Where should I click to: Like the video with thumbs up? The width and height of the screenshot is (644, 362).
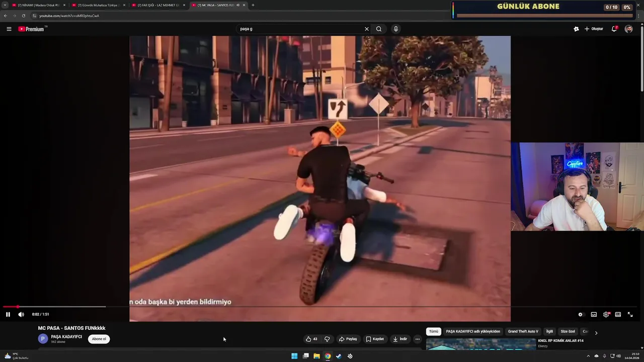tap(311, 339)
